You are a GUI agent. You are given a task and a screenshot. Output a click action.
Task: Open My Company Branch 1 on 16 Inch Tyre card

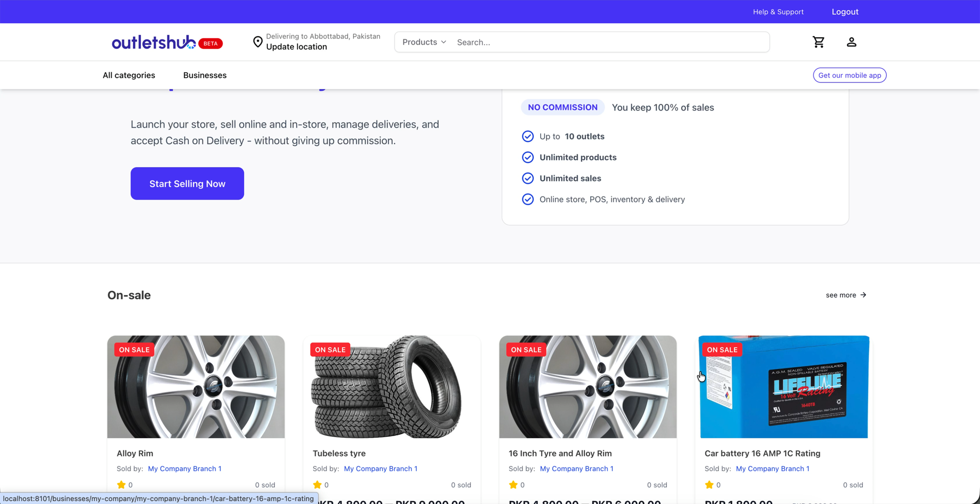point(576,469)
